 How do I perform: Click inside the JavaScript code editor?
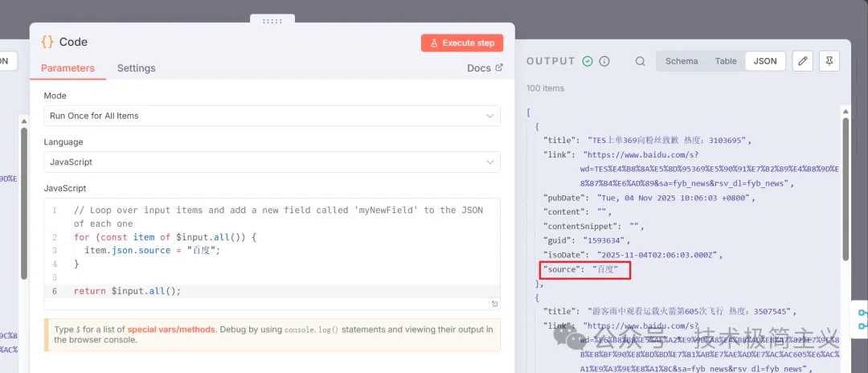coord(272,253)
